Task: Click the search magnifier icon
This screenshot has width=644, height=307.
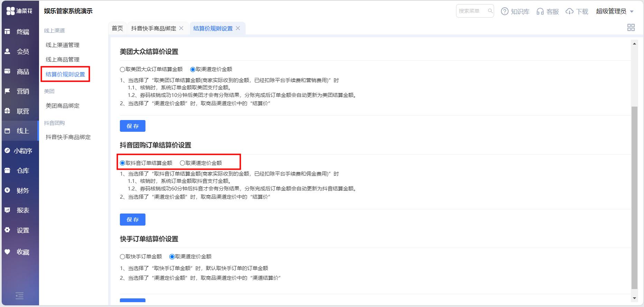Action: point(490,11)
